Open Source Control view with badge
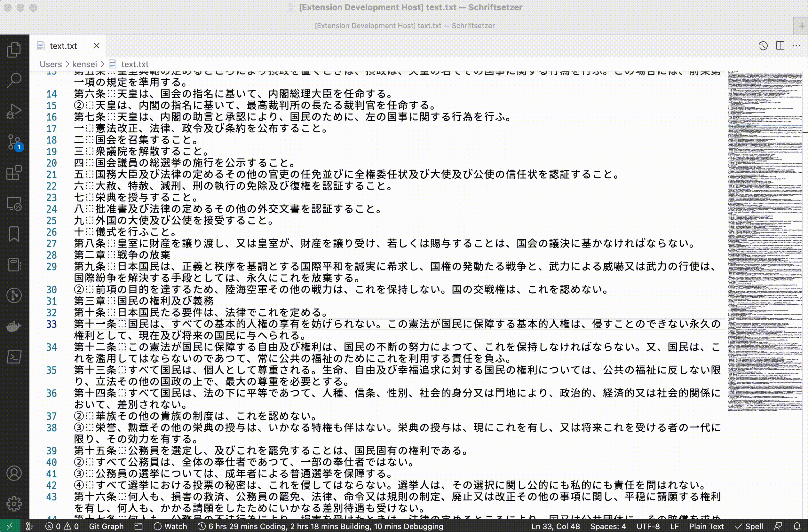Screen dimensions: 808x532 [x=14, y=142]
